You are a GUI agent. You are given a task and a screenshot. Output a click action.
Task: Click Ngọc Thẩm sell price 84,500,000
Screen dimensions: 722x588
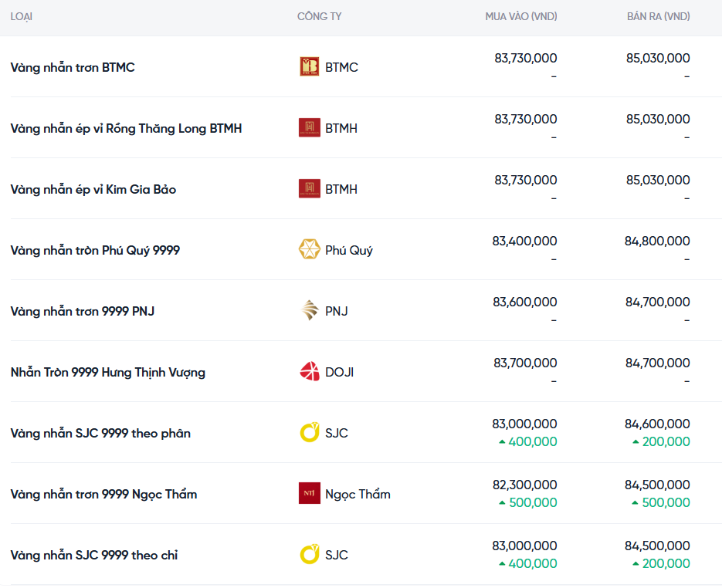(657, 485)
